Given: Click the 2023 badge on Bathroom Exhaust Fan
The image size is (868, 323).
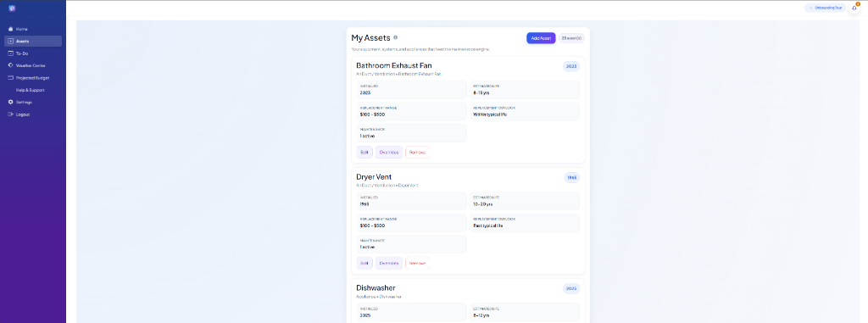Looking at the screenshot, I should point(571,66).
